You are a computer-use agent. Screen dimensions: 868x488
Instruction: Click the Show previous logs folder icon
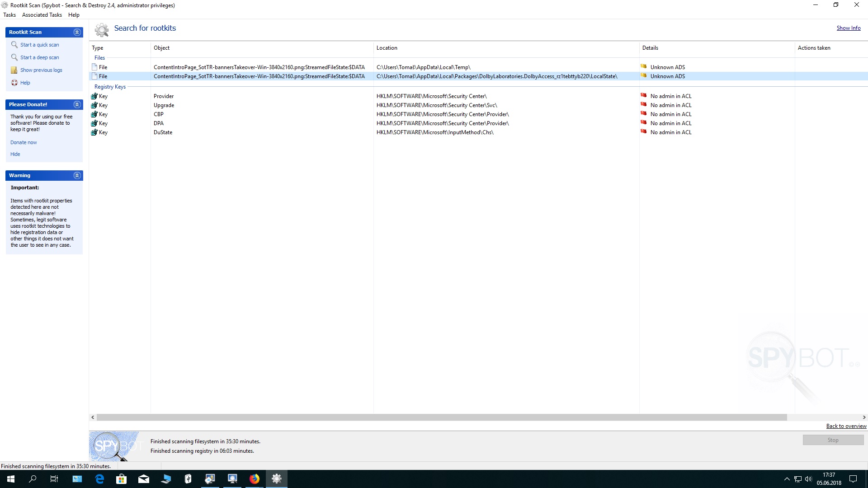click(x=14, y=70)
